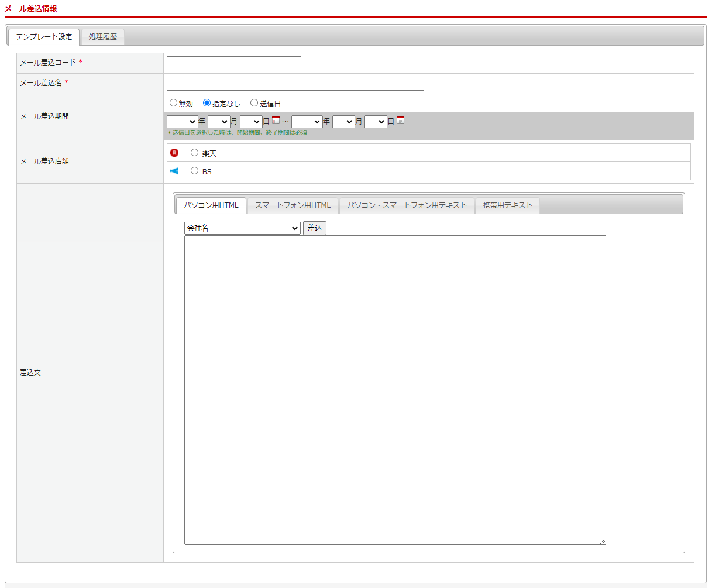This screenshot has width=712, height=588.
Task: Click the Rakuten store logo icon
Action: click(x=174, y=153)
